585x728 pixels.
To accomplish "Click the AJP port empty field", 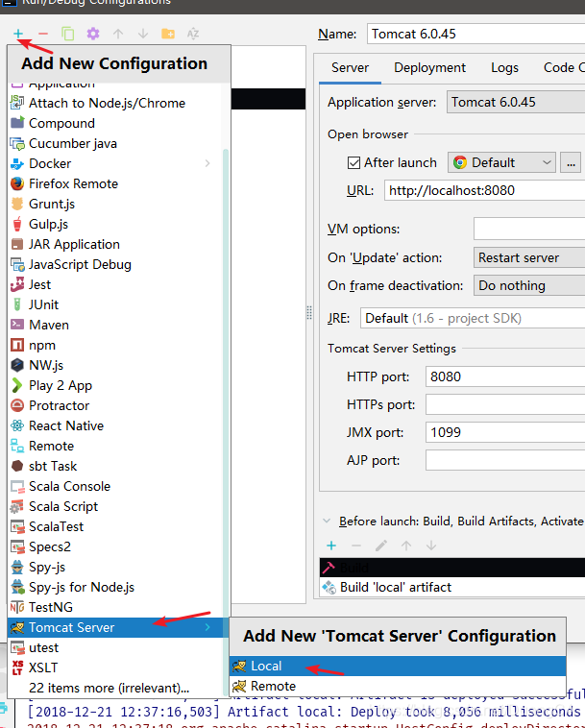I will click(505, 460).
